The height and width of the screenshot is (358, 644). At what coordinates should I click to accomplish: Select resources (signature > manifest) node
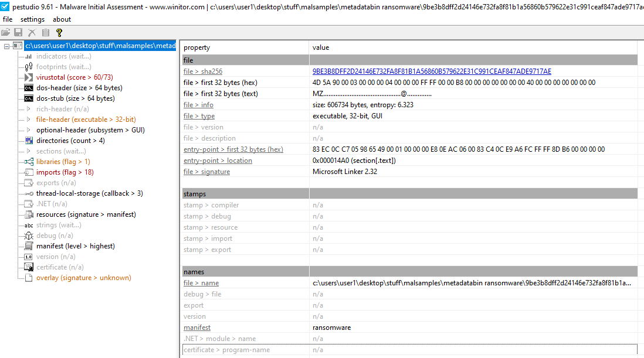86,214
